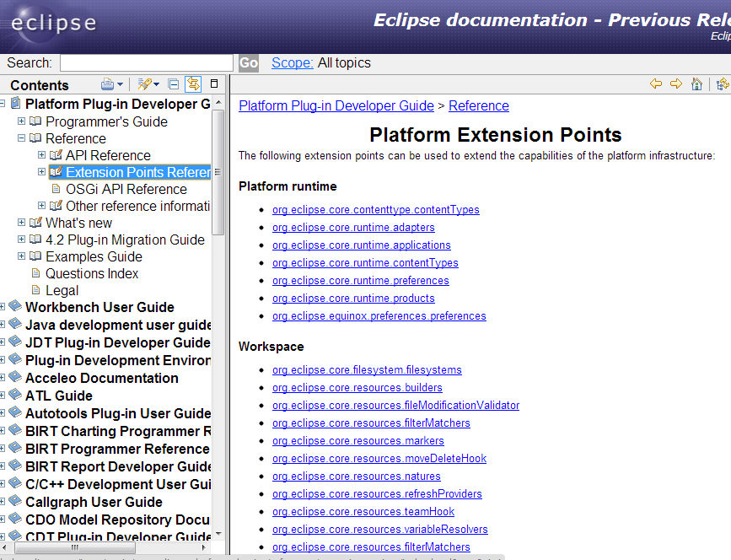731x560 pixels.
Task: Open the highlighter tool dropdown arrow
Action: 156,84
